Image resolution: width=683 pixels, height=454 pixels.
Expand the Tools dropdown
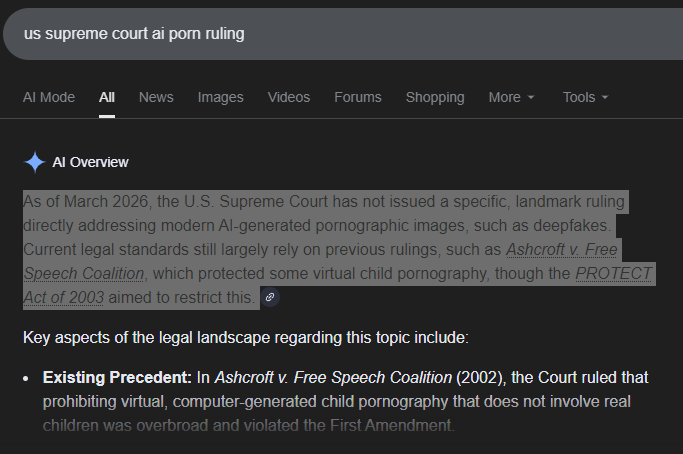click(585, 97)
